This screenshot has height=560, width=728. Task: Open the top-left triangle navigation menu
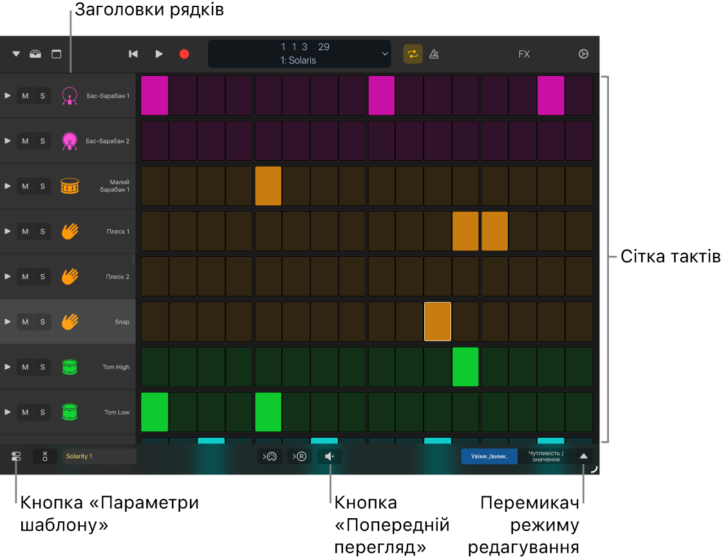pos(16,54)
